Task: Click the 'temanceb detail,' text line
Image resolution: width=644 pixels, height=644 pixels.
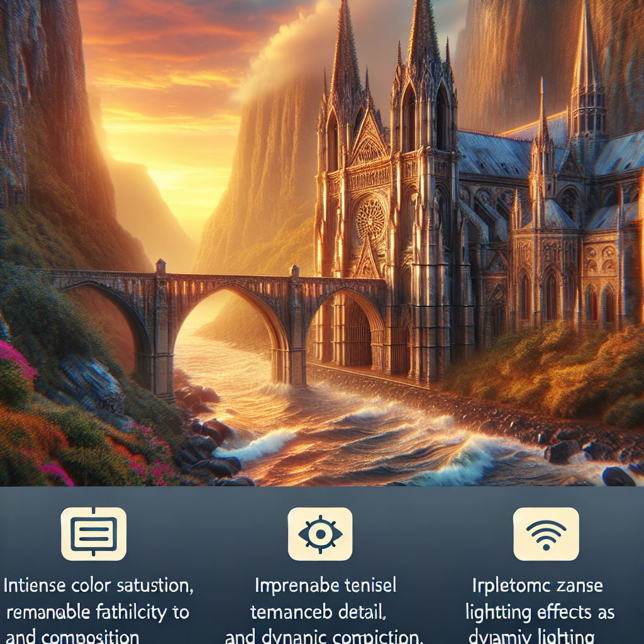Action: (x=318, y=612)
